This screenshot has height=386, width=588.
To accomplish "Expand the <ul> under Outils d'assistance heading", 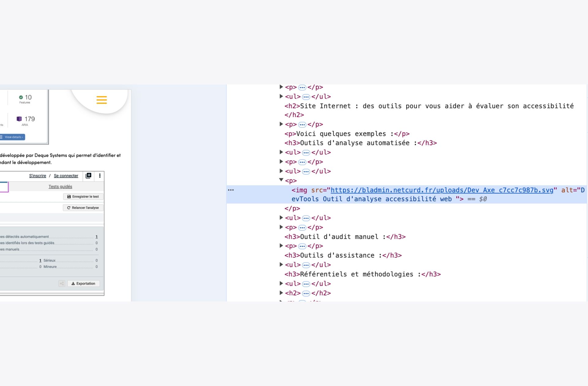I will point(281,264).
